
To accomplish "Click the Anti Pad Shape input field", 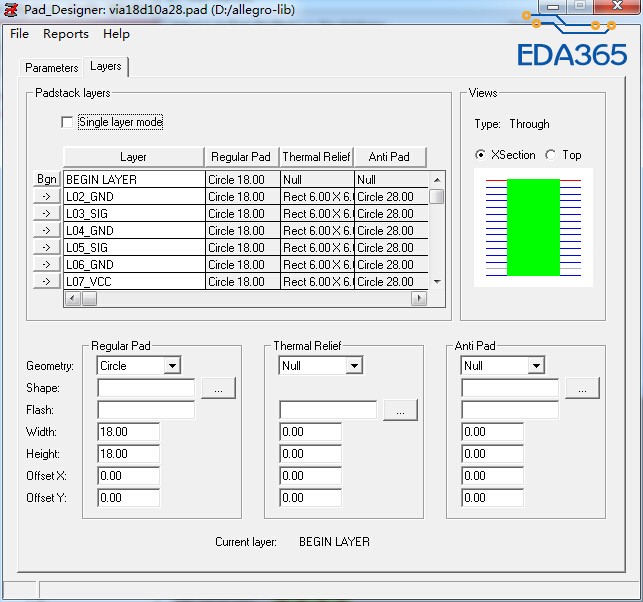I will (x=510, y=388).
